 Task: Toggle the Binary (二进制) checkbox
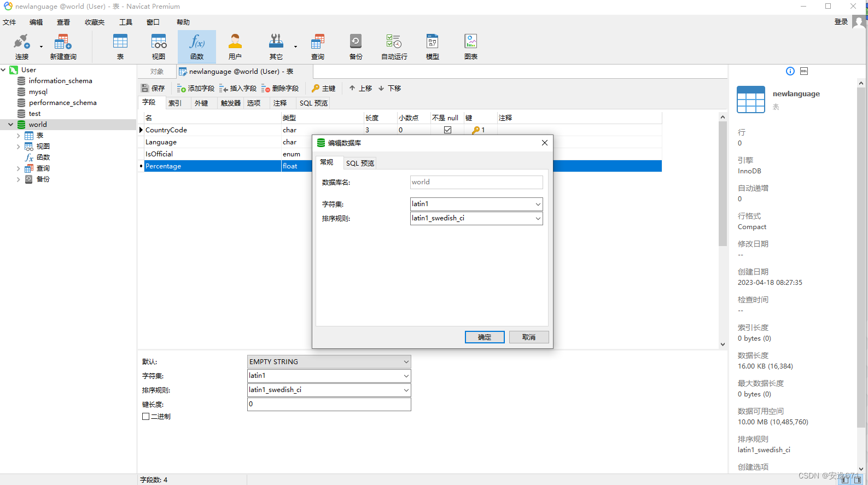[x=145, y=416]
